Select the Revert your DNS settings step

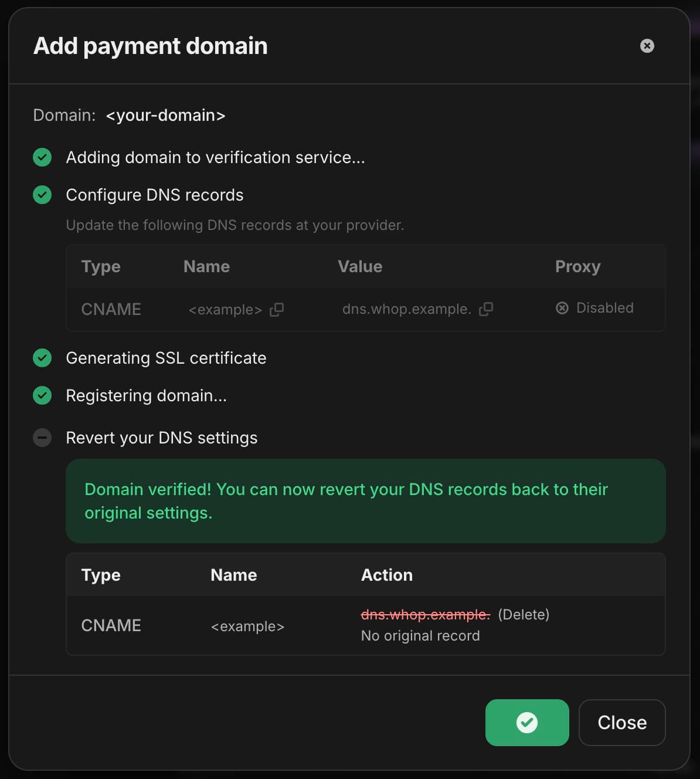pos(162,438)
